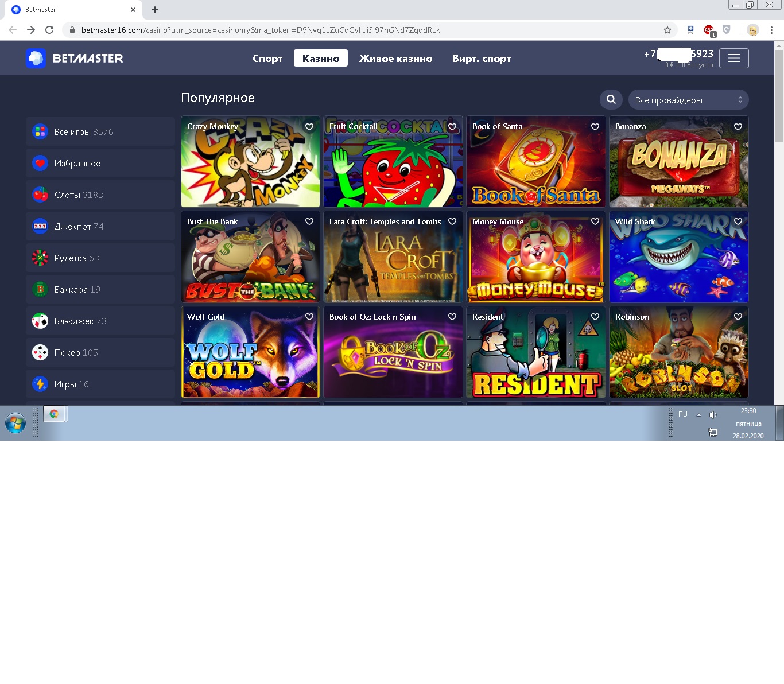This screenshot has width=784, height=684.
Task: Switch to the 'Спорт' section
Action: [x=267, y=58]
